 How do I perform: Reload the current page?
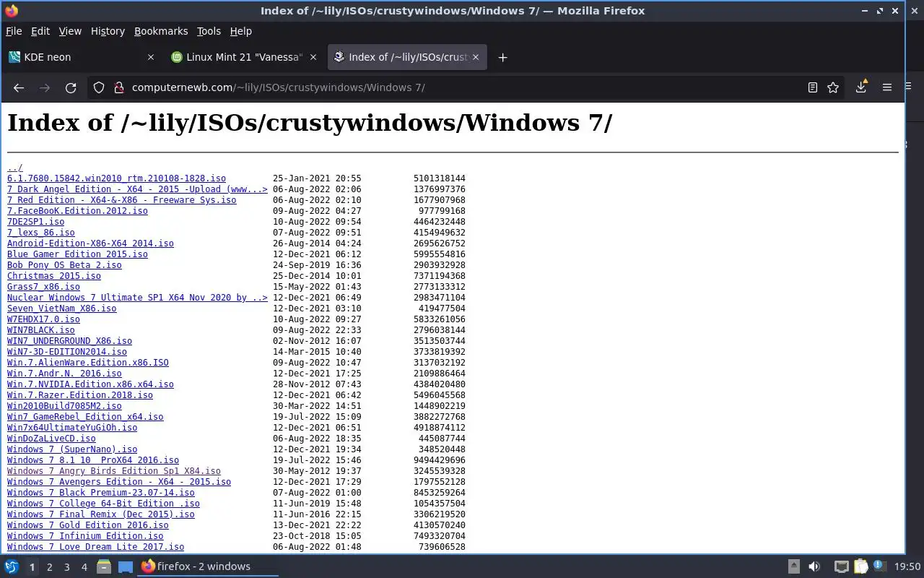click(x=71, y=87)
